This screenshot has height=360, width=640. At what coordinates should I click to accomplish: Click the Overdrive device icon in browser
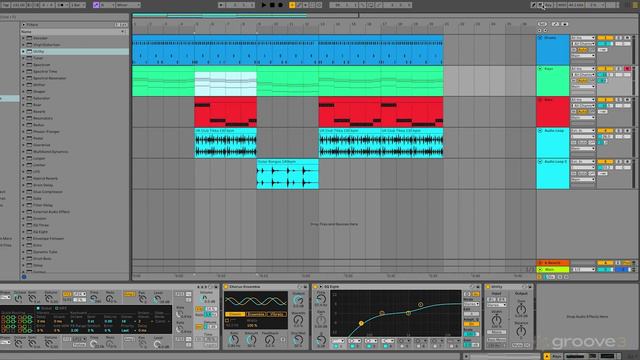point(29,145)
